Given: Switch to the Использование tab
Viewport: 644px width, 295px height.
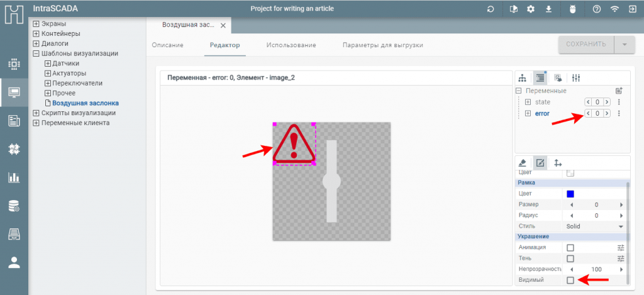Looking at the screenshot, I should [x=291, y=45].
